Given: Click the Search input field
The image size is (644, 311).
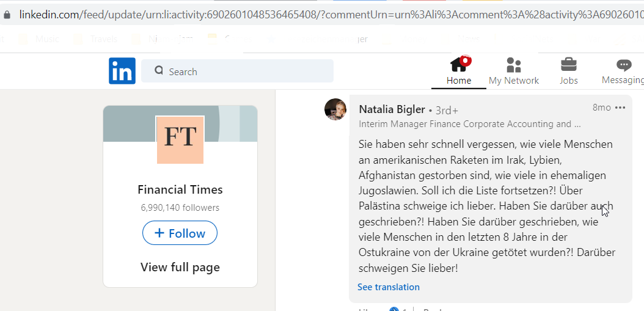Looking at the screenshot, I should [x=238, y=71].
